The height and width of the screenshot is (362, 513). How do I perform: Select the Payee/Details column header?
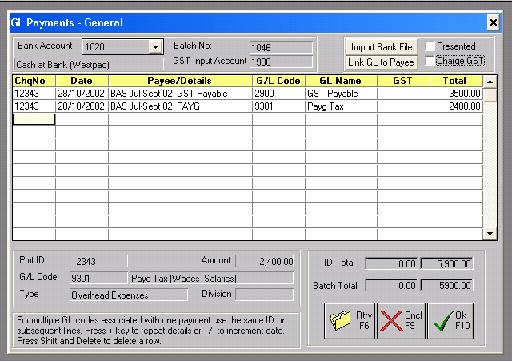pyautogui.click(x=180, y=81)
